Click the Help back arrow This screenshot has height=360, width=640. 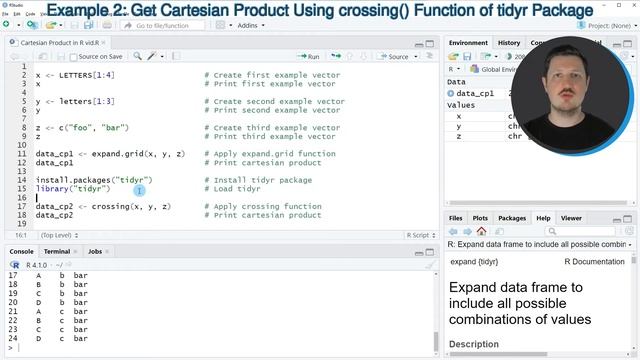[453, 231]
